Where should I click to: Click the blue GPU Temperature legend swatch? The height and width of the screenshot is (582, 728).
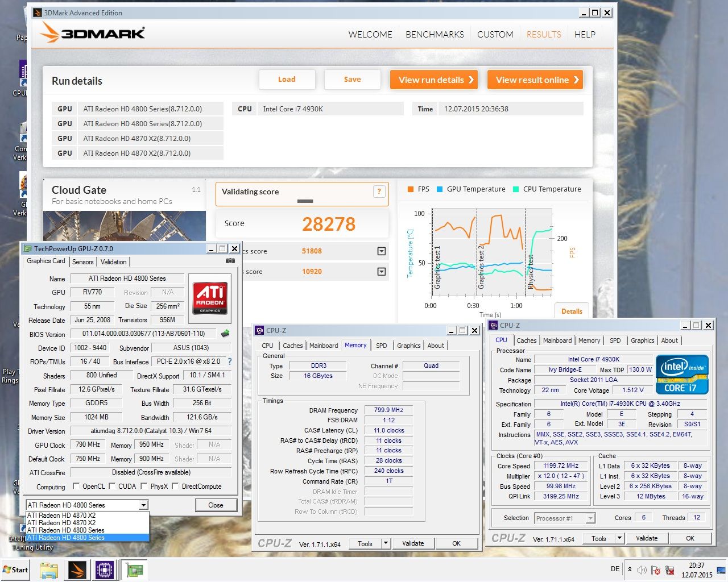coord(440,189)
